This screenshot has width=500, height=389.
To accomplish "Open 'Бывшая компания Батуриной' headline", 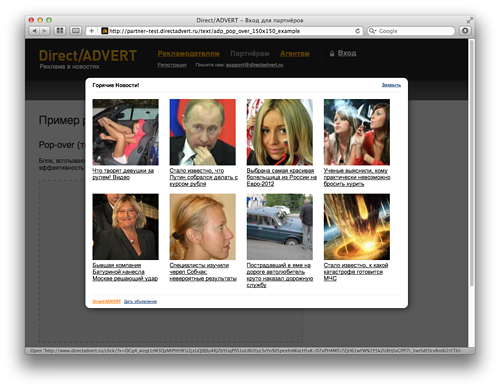I will click(125, 272).
